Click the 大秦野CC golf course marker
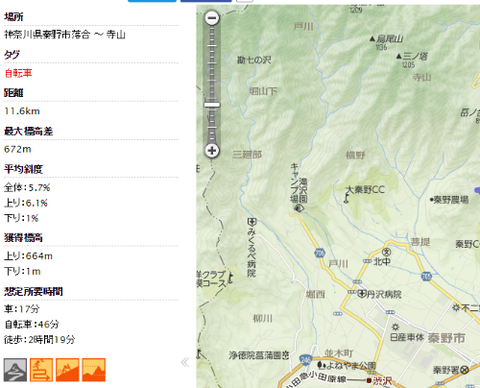Viewport: 480px width, 388px height. (347, 199)
